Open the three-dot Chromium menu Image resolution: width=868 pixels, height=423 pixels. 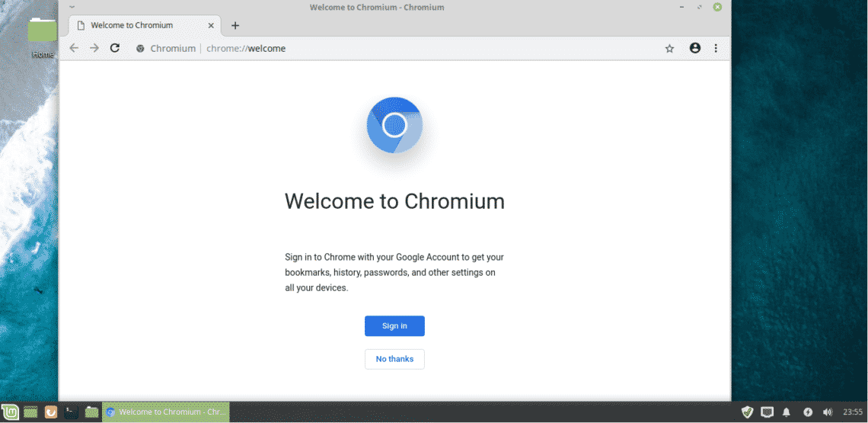pos(716,48)
